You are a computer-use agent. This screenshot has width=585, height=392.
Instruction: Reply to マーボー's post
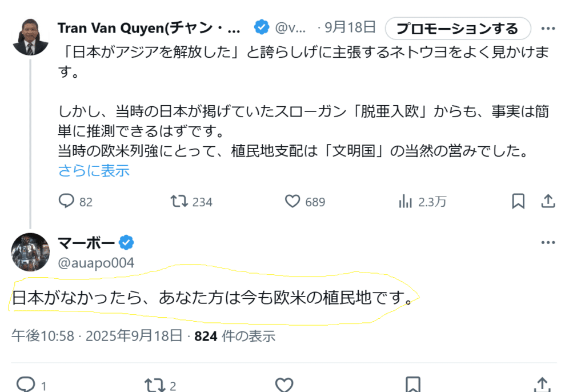(x=25, y=383)
